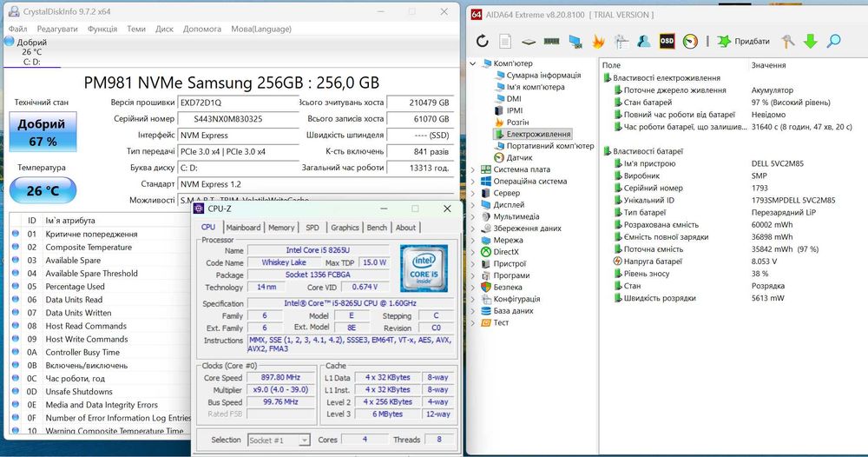Switch to the SPD tab in CPU-Z
The image size is (868, 457).
click(x=312, y=228)
